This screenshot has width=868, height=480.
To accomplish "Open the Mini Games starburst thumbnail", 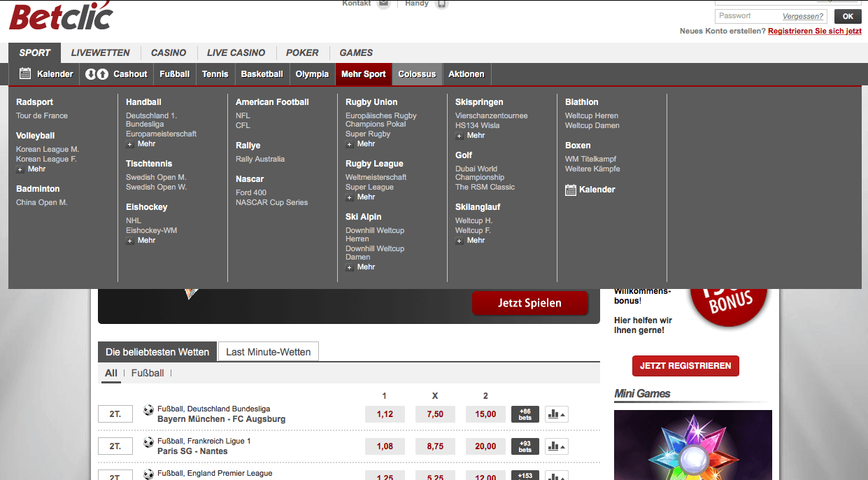I will pos(693,445).
